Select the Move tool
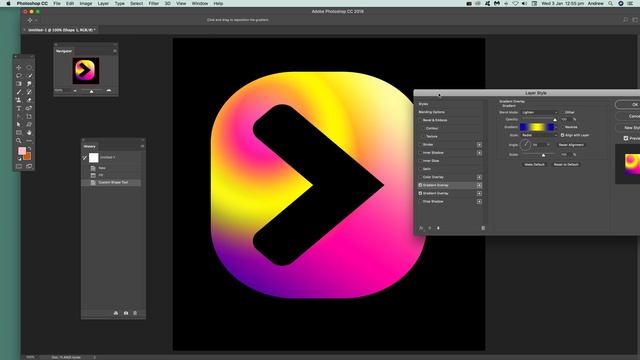640x360 pixels. coord(19,67)
